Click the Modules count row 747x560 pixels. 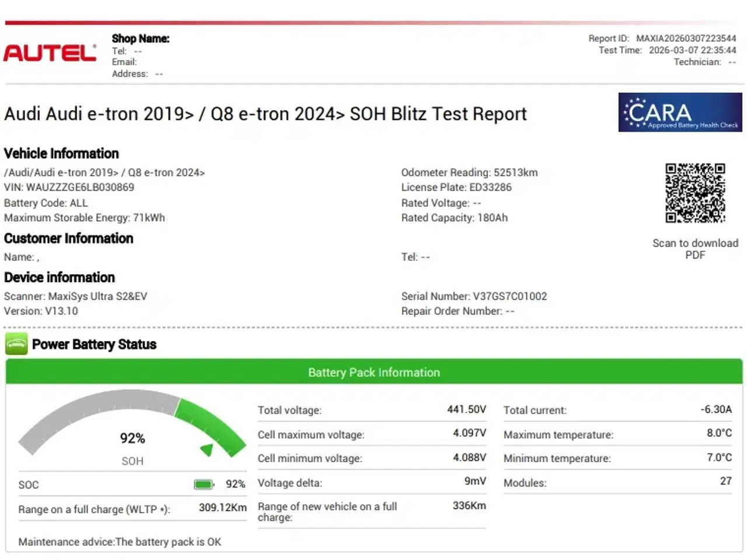[x=617, y=482]
